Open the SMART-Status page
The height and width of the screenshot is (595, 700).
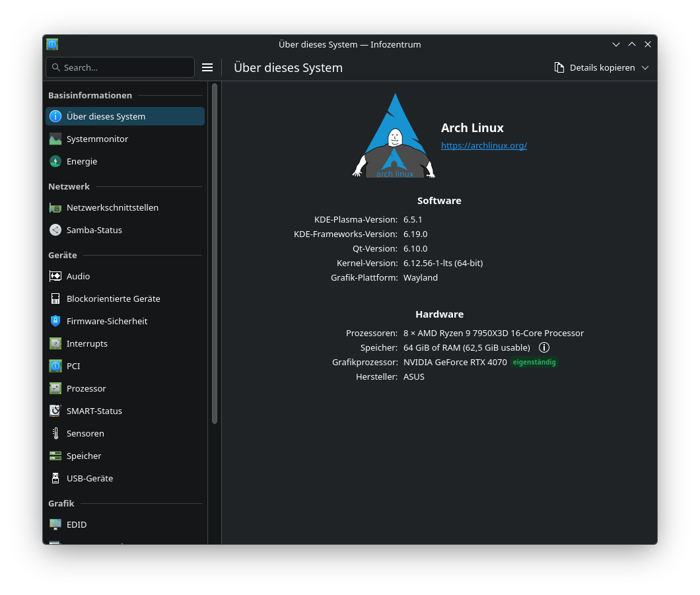click(125, 411)
